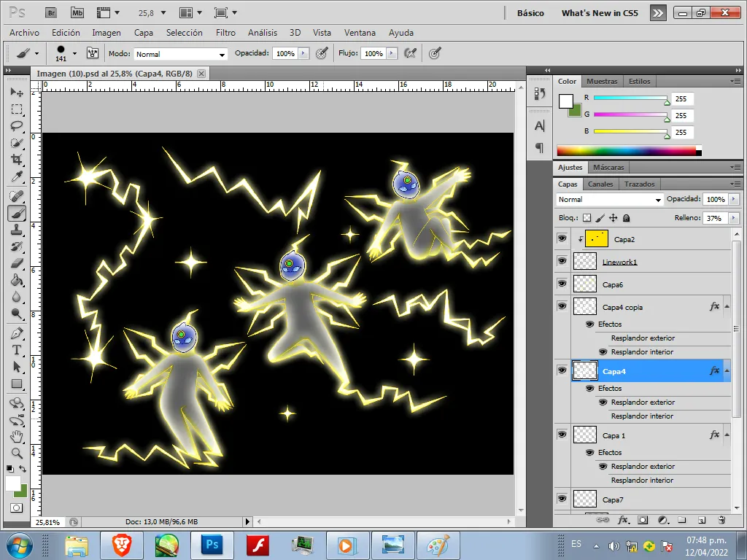
Task: Select the Eraser tool
Action: coord(17,262)
